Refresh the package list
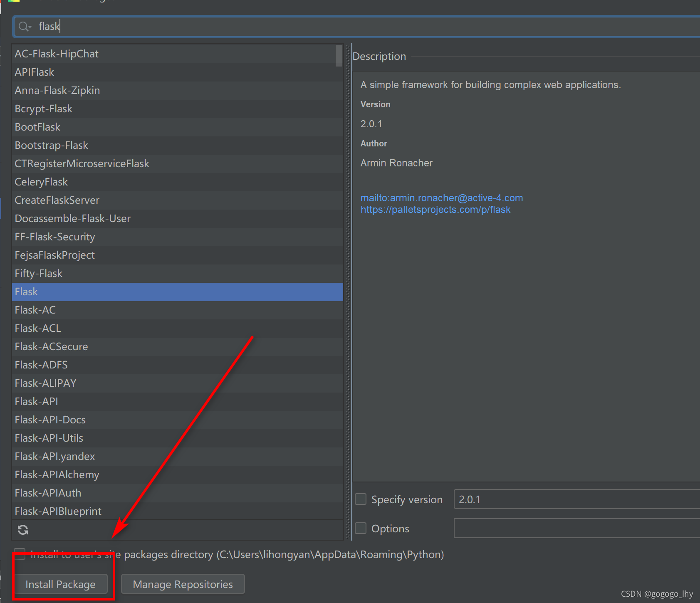 click(x=22, y=529)
